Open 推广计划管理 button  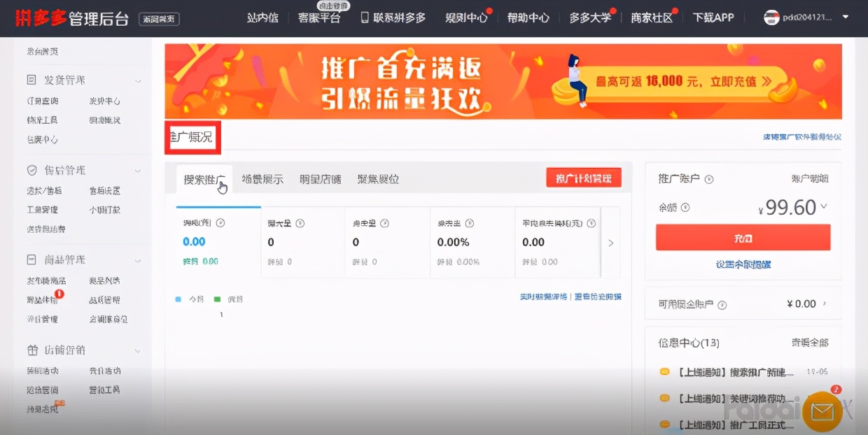click(x=584, y=178)
